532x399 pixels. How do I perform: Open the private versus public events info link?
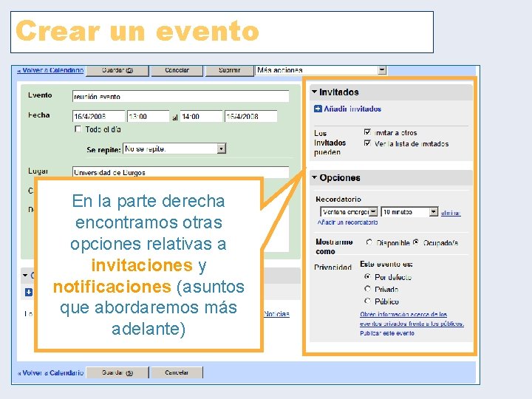412,319
